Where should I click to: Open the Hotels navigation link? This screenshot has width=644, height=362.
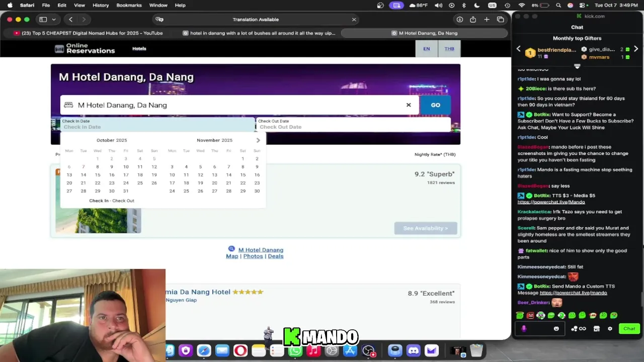139,49
